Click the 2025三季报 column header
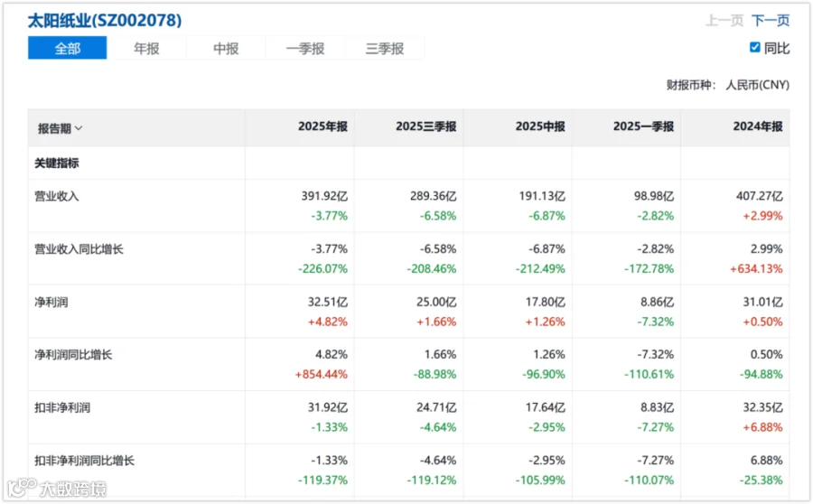The height and width of the screenshot is (504, 813). [x=425, y=126]
